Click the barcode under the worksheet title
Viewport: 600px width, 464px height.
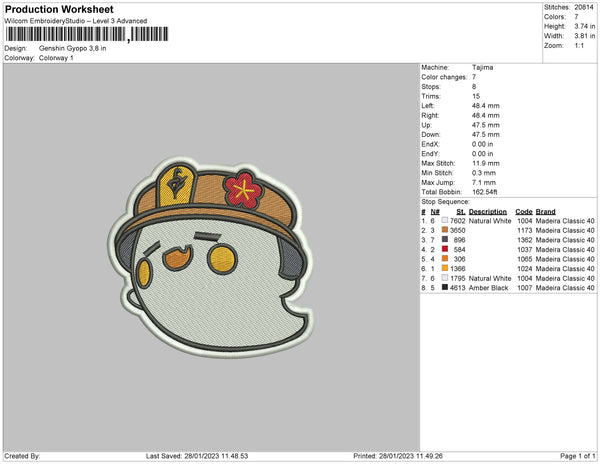coord(87,34)
